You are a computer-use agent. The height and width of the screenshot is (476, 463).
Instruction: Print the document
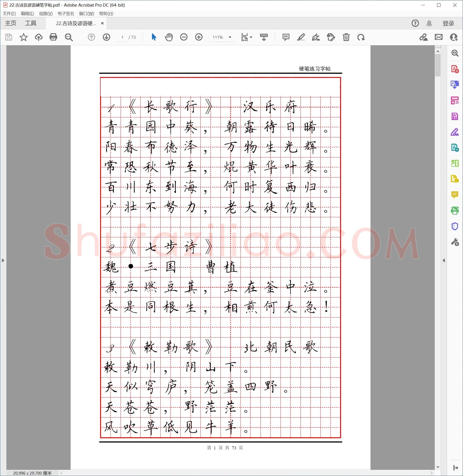point(53,37)
